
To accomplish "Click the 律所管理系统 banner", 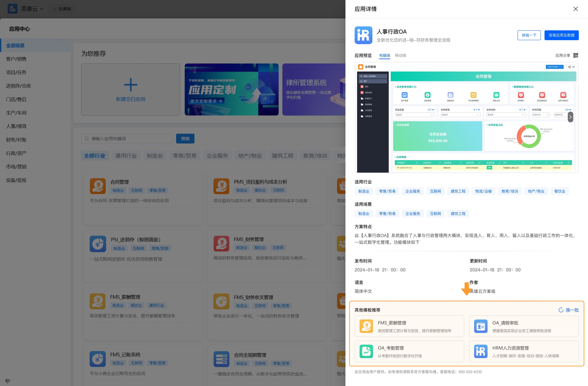I will point(314,90).
